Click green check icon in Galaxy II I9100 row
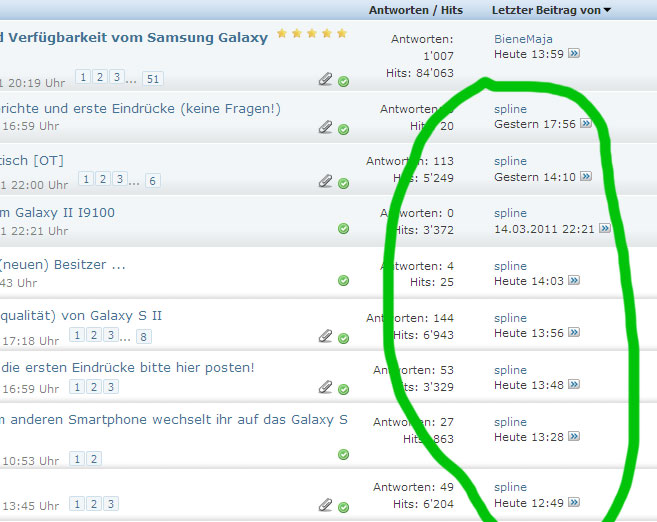The width and height of the screenshot is (657, 522). coord(343,228)
